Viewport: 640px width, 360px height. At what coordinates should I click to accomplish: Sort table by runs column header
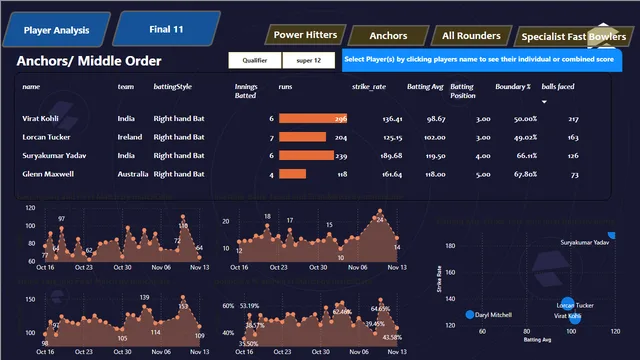285,87
